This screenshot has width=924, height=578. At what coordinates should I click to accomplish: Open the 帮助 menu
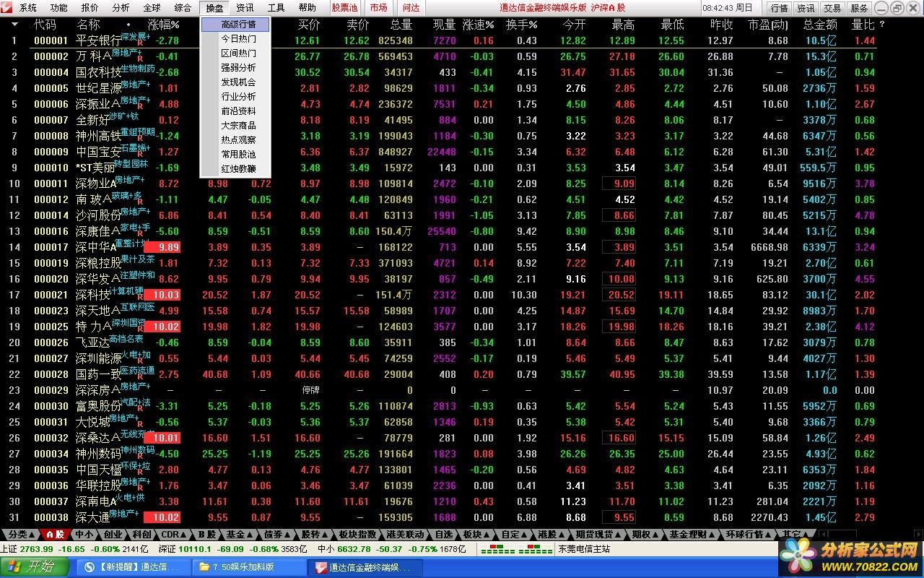click(x=308, y=8)
